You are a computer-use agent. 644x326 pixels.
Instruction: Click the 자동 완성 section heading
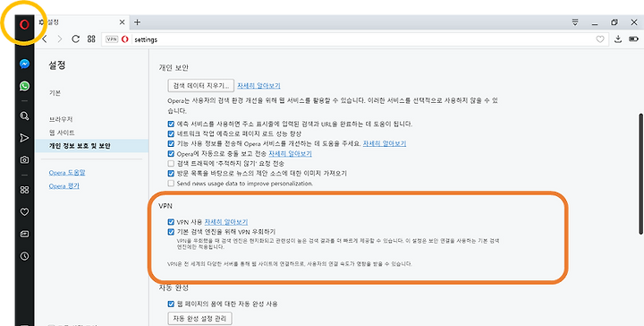point(174,287)
